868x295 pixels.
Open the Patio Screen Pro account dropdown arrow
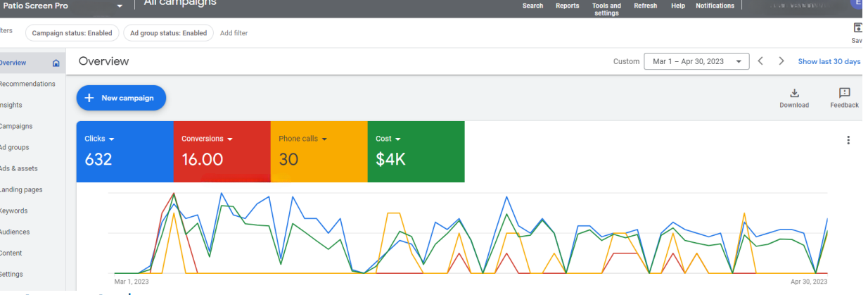[119, 6]
